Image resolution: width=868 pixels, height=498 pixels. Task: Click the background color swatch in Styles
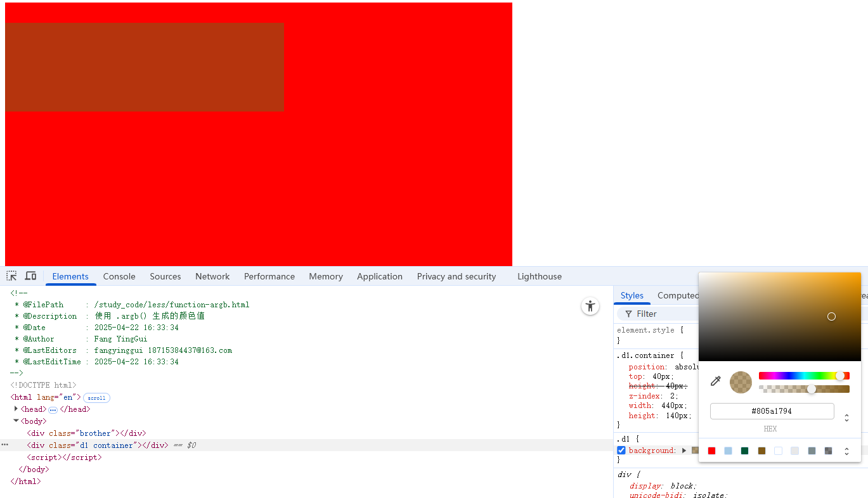point(694,450)
